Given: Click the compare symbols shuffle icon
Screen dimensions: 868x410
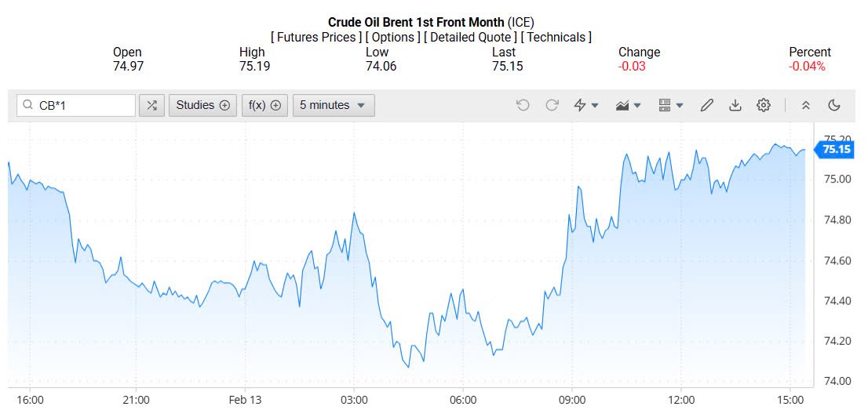Looking at the screenshot, I should click(x=151, y=105).
